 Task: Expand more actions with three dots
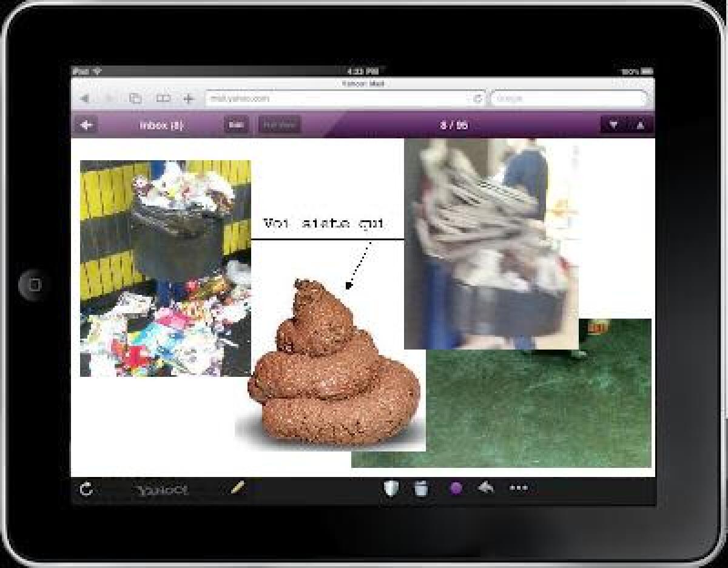point(519,489)
